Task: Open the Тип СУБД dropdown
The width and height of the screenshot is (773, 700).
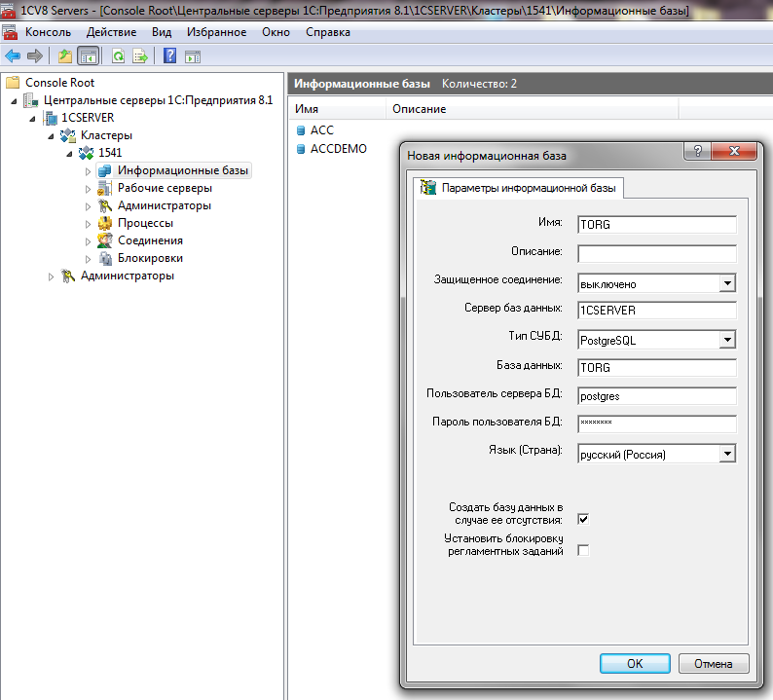Action: coord(726,341)
